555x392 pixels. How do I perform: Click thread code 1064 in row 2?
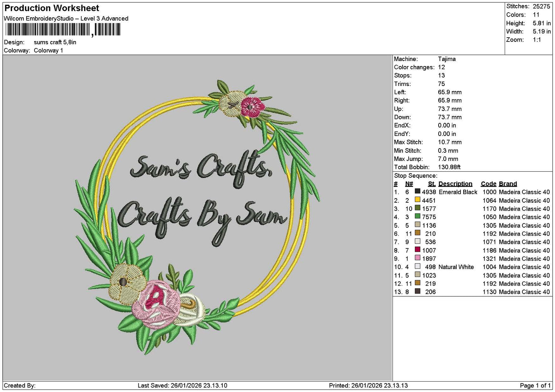coord(489,200)
